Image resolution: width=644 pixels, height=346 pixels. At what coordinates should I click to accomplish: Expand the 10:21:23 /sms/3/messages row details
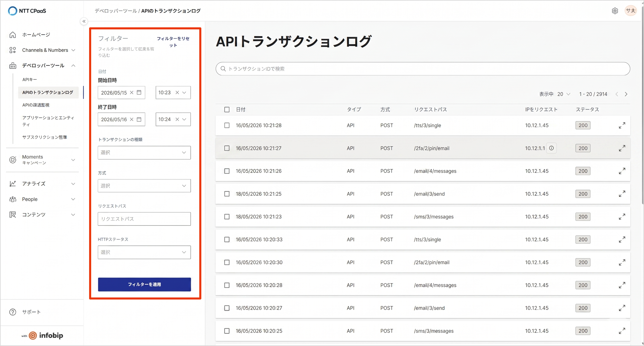pyautogui.click(x=622, y=217)
